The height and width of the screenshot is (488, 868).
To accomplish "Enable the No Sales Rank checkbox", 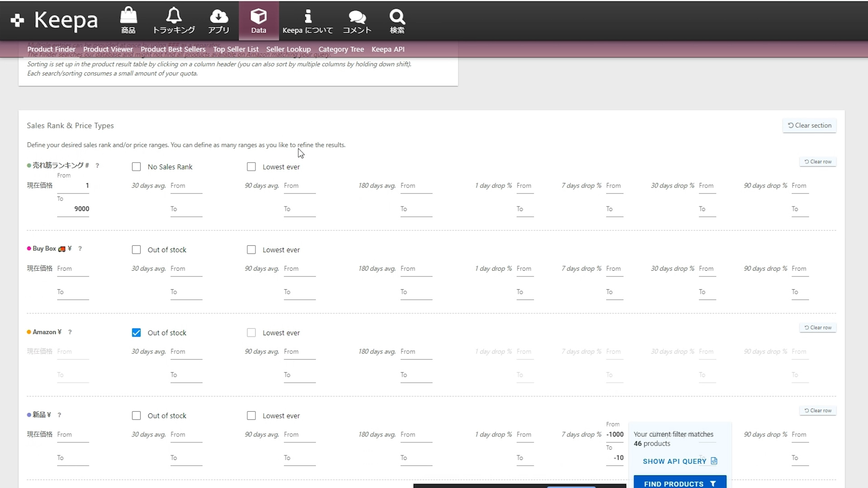I will pyautogui.click(x=136, y=167).
